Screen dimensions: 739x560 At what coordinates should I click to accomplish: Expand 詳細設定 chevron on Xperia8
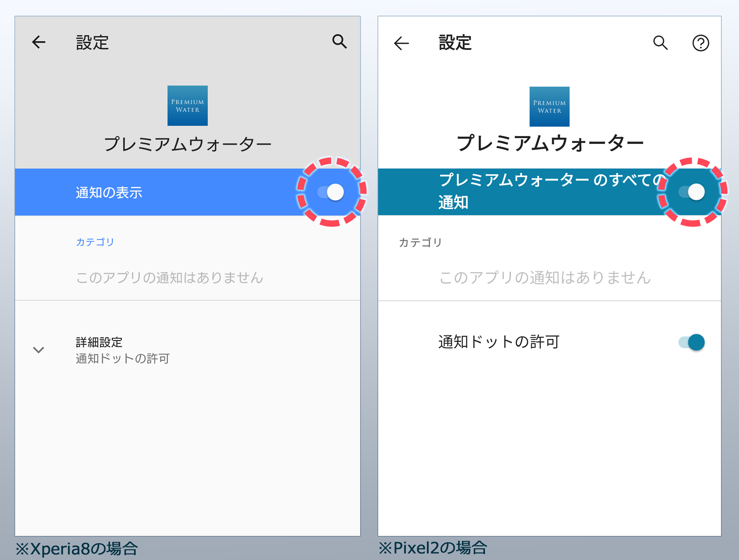click(39, 350)
